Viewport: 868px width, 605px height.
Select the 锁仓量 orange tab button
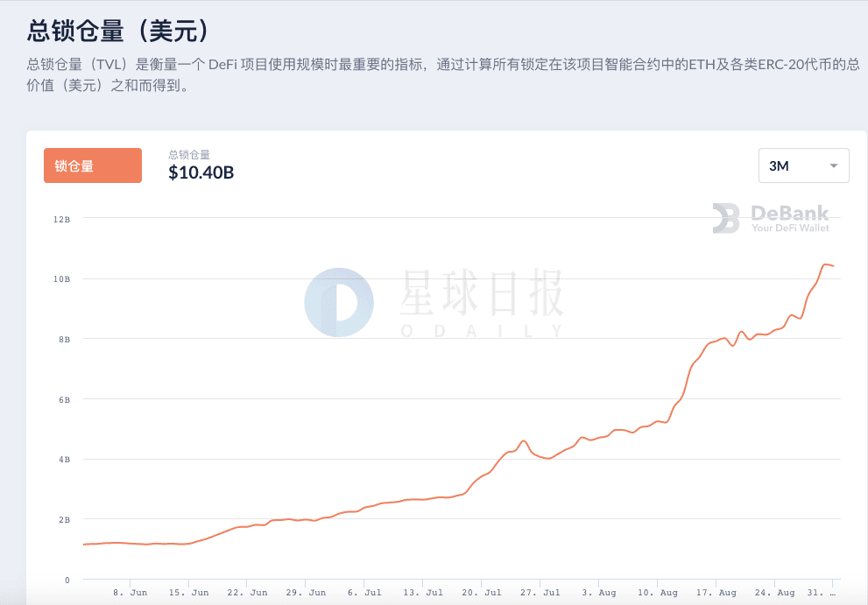[x=93, y=165]
